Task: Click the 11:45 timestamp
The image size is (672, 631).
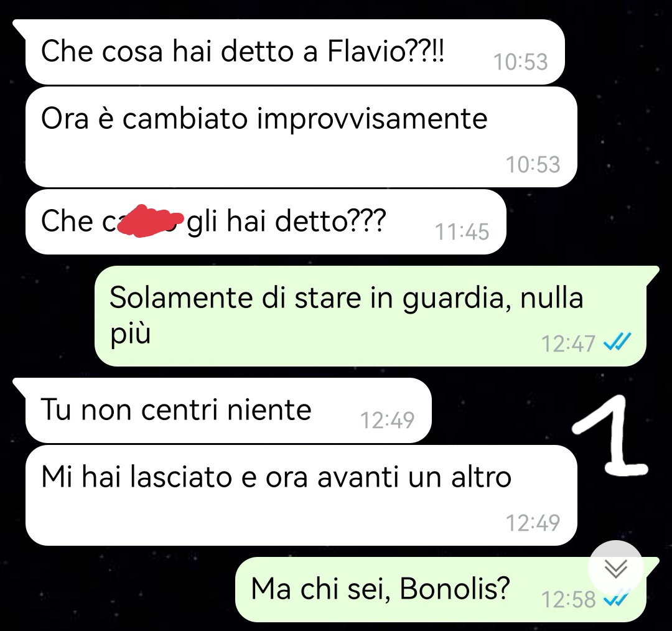Action: 462,232
